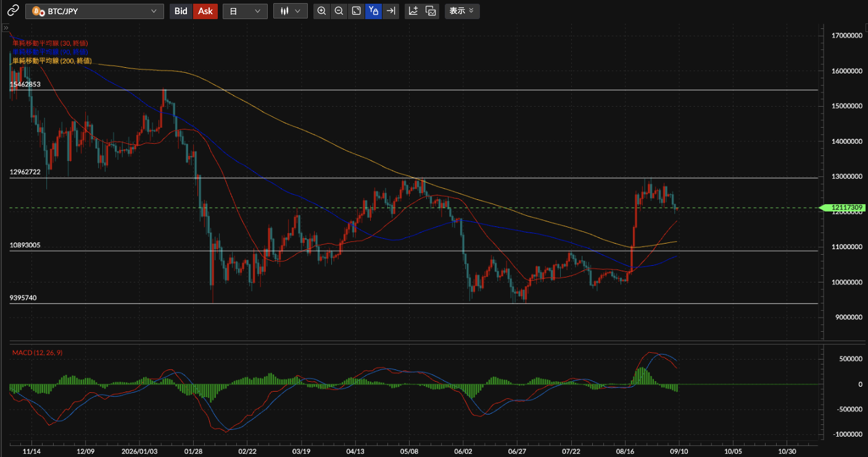Click the 04/13 date axis label
Image resolution: width=868 pixels, height=457 pixels.
355,451
